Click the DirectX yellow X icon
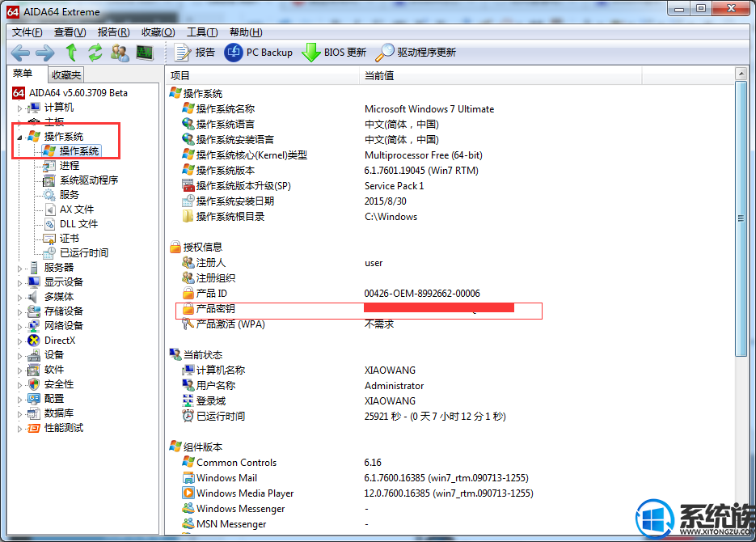Screen dimensions: 756x542 [x=34, y=341]
